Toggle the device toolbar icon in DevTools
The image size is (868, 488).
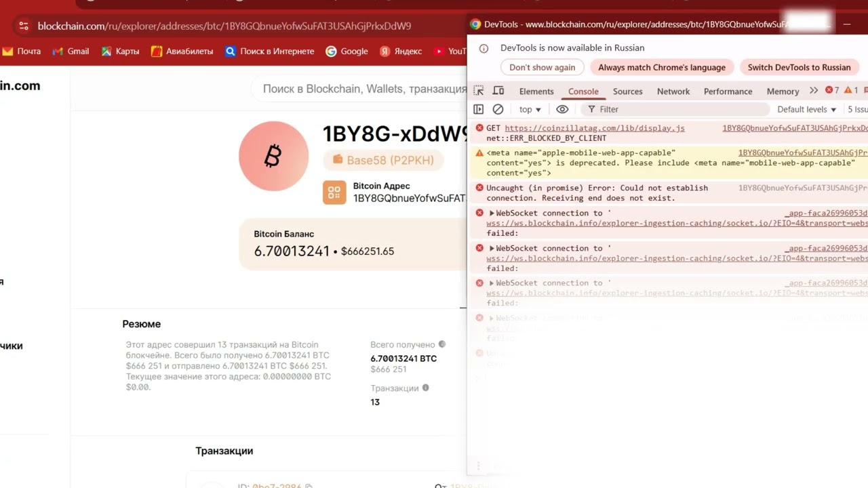(498, 91)
